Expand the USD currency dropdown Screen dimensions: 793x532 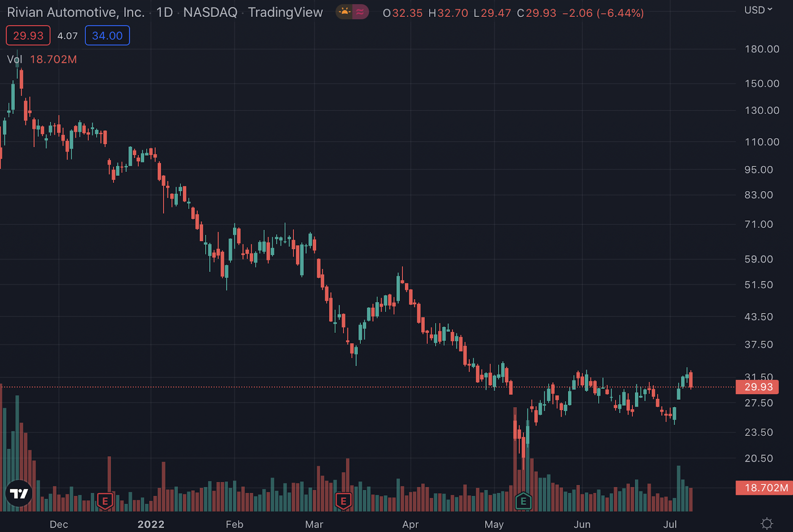point(758,10)
